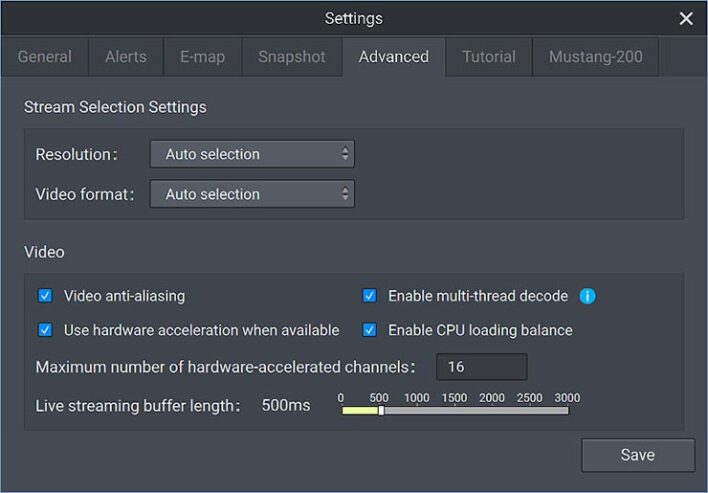Open the Alerts tab
This screenshot has width=708, height=493.
pos(125,57)
